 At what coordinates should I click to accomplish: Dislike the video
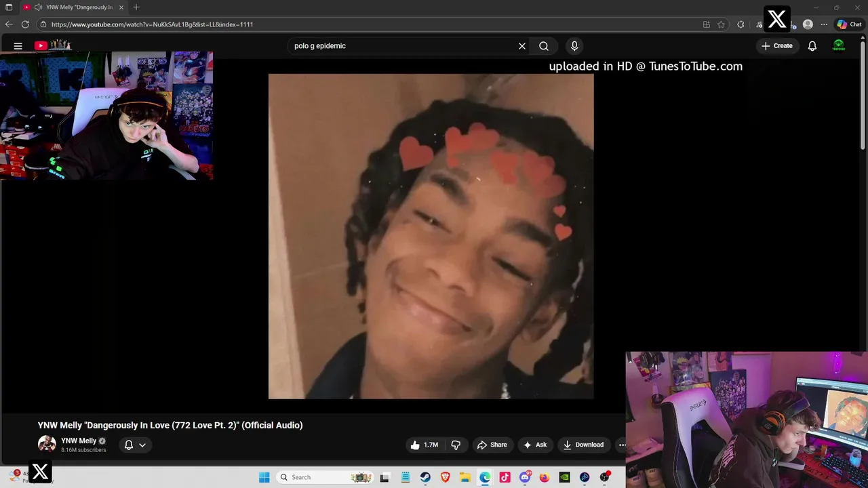point(456,445)
